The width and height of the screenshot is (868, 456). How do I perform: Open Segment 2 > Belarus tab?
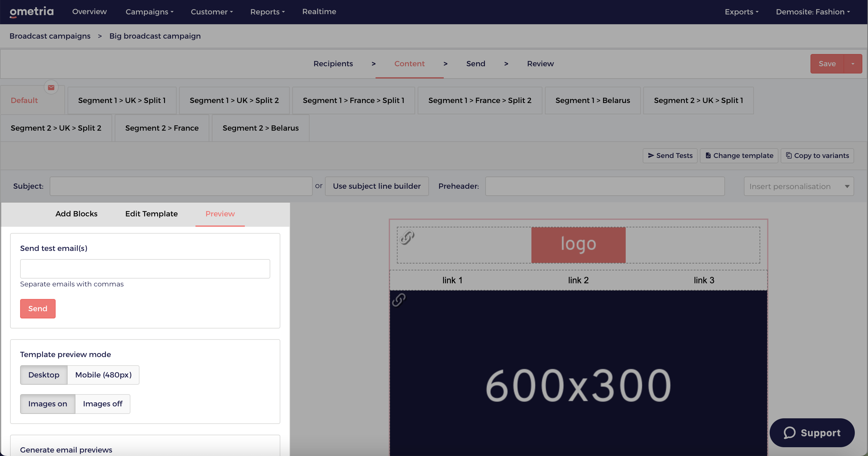coord(261,128)
